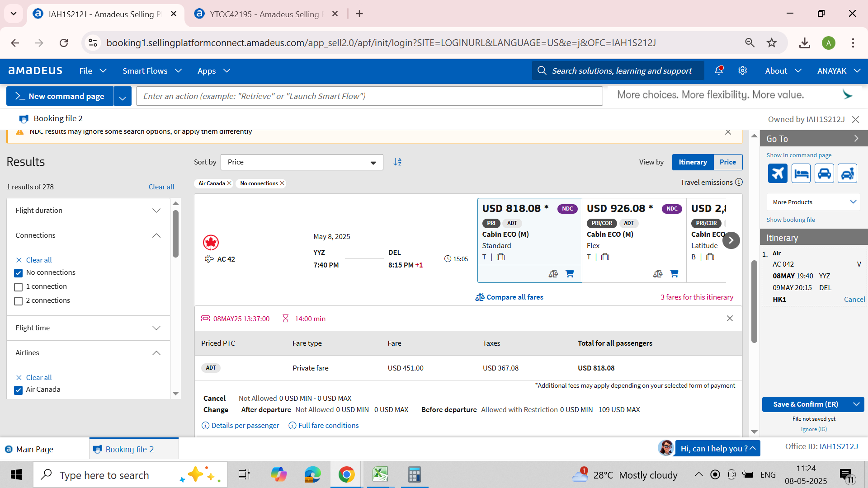Check the 1 connection checkbox
Image resolution: width=868 pixels, height=488 pixels.
coord(19,287)
